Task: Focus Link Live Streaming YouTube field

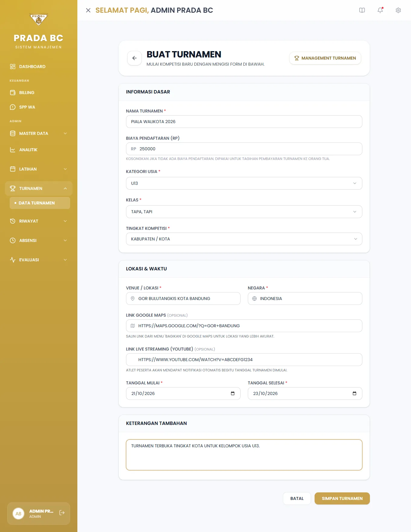Action: (x=244, y=360)
